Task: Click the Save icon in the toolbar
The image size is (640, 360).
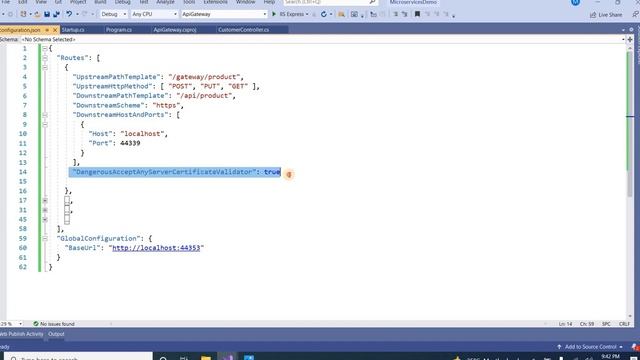Action: coord(47,14)
